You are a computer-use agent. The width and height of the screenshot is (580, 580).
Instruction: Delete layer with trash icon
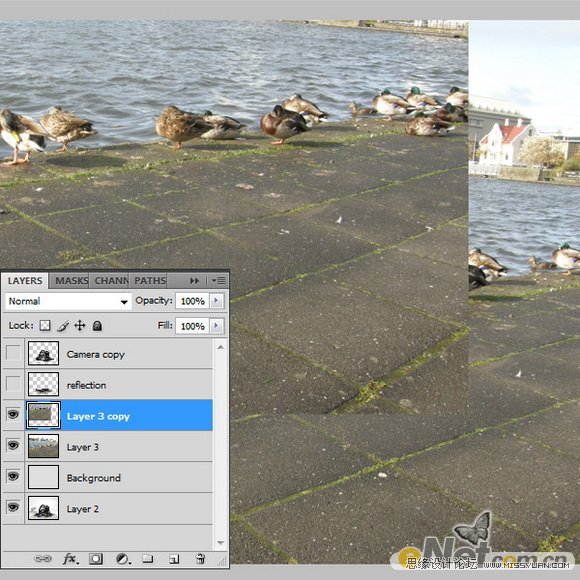(200, 558)
